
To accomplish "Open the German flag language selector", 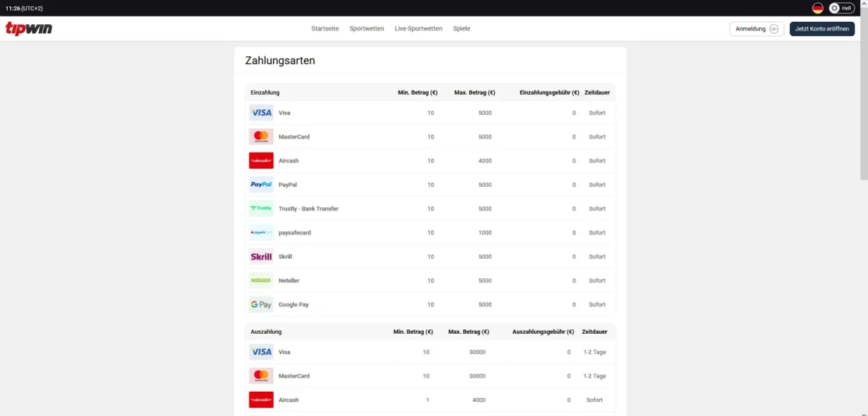I will click(818, 9).
